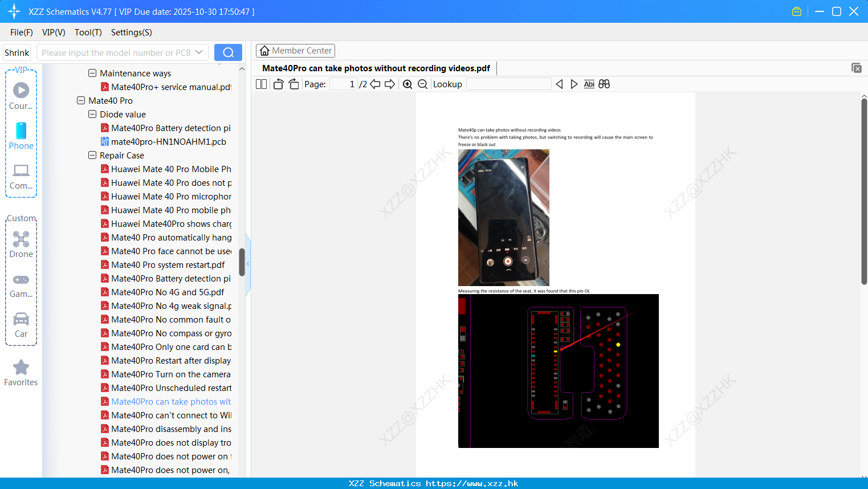Image resolution: width=868 pixels, height=489 pixels.
Task: Open Mate40 Pro face cannot be used
Action: click(x=166, y=251)
